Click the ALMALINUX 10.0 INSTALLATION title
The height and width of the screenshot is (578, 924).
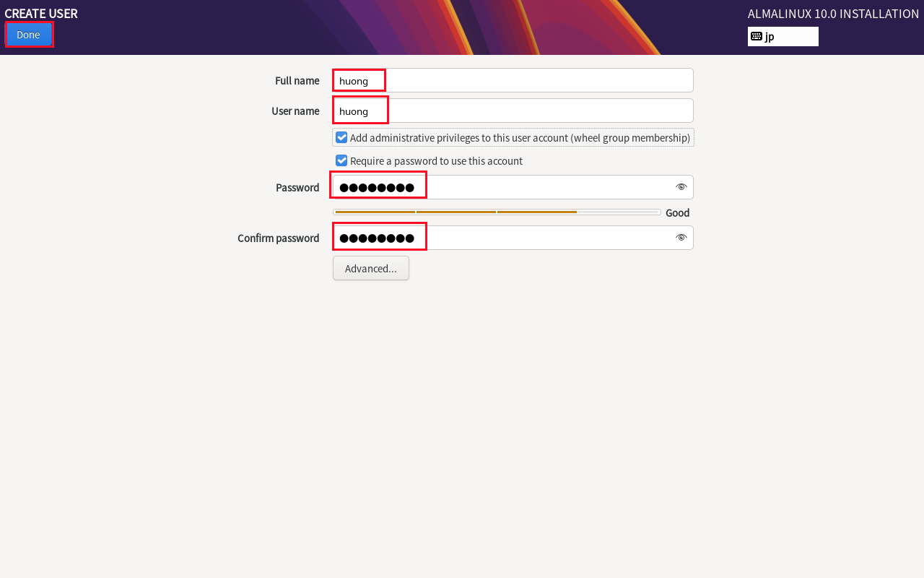click(x=834, y=14)
